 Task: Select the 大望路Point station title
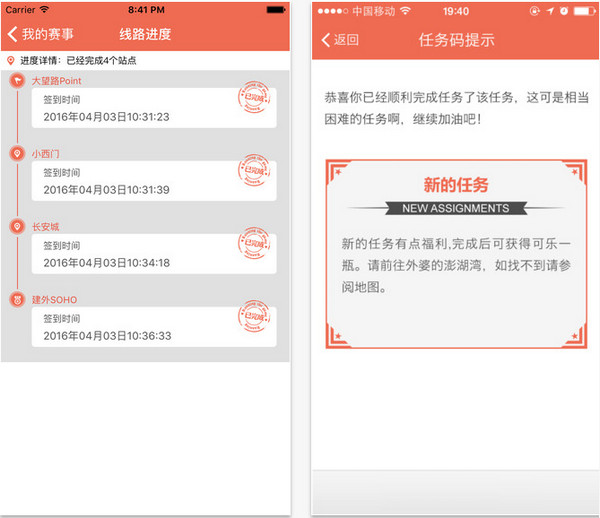coord(57,81)
